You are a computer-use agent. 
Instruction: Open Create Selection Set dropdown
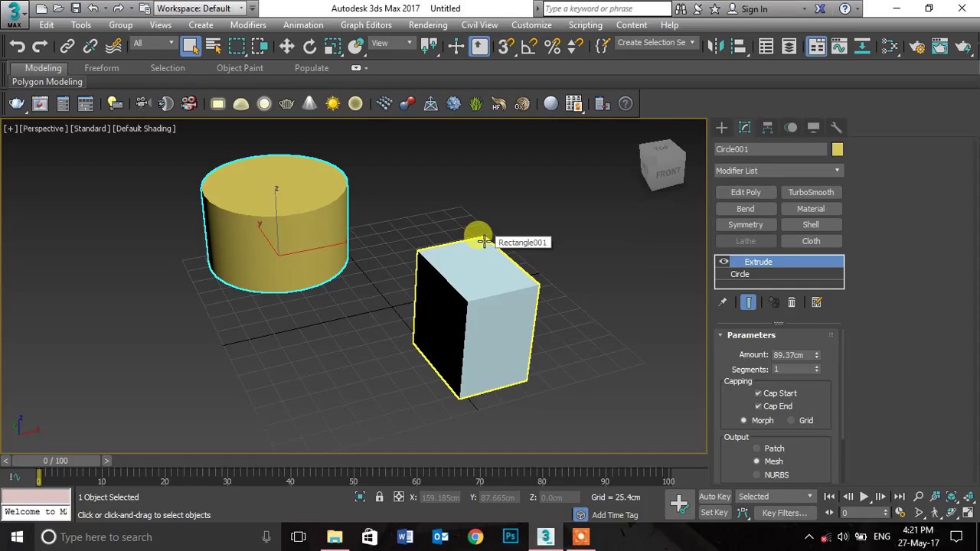(656, 43)
